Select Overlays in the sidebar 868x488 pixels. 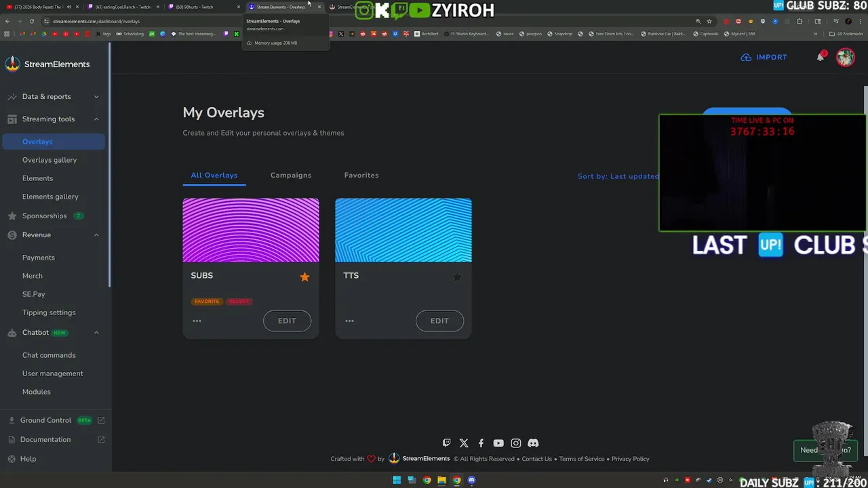click(x=54, y=142)
